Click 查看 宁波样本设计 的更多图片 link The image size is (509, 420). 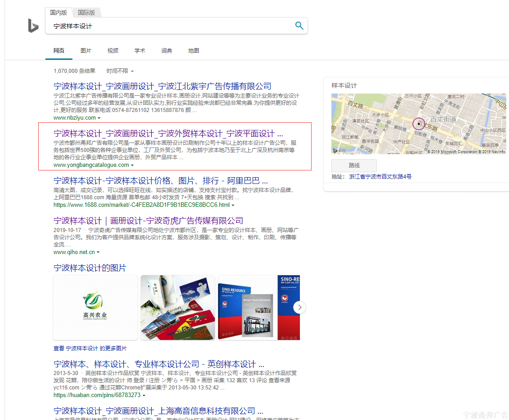click(x=90, y=348)
